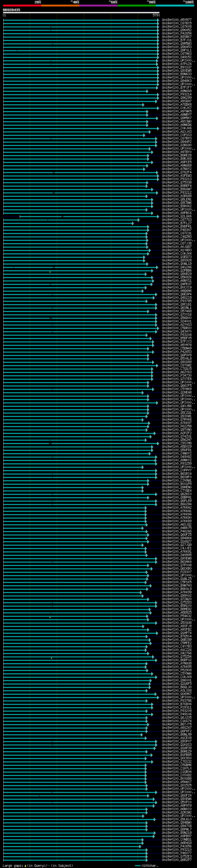Select hit UniRef100_Q762F4
Screen dimensions: 197x868
point(177,172)
